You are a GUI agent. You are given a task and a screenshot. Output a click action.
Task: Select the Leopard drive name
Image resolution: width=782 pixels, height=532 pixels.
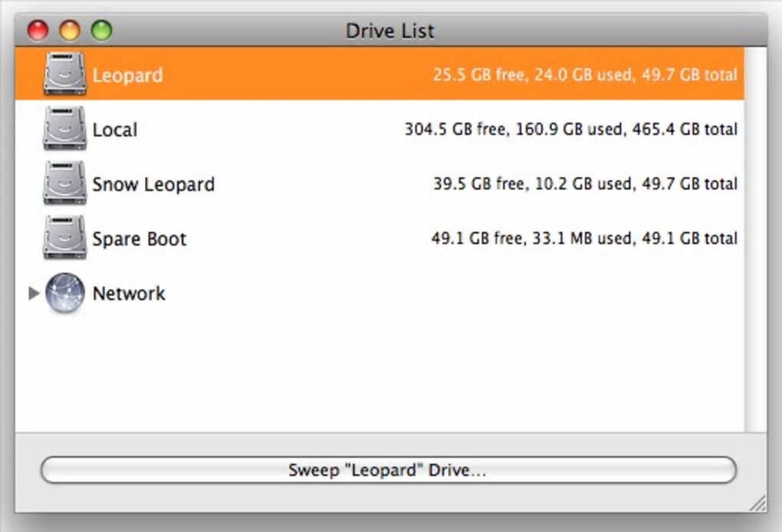[x=127, y=75]
